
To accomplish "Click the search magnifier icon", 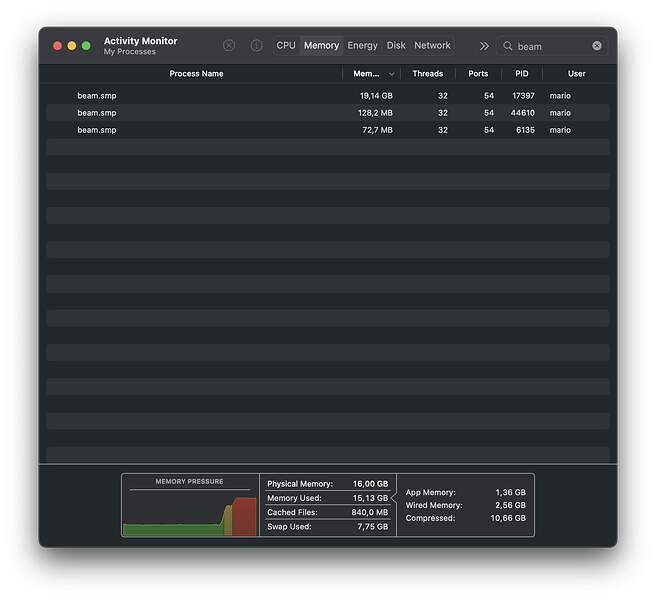I will coord(508,46).
